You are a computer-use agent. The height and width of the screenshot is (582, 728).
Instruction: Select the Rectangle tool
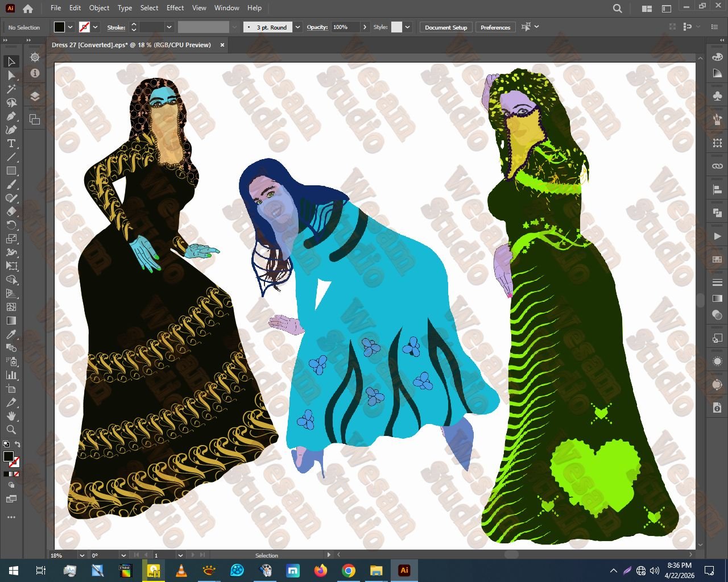point(11,171)
